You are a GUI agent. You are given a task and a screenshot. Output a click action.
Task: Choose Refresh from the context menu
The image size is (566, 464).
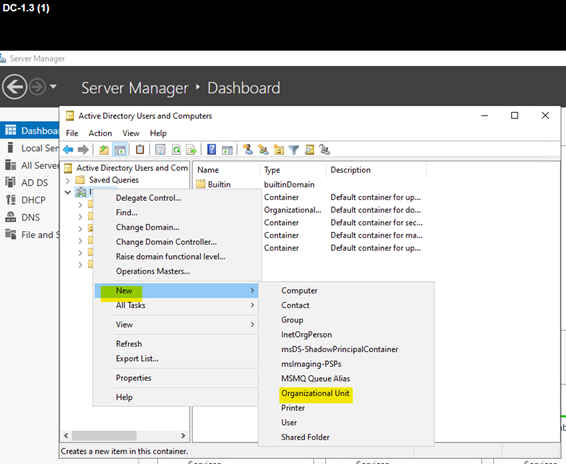[x=176, y=344]
